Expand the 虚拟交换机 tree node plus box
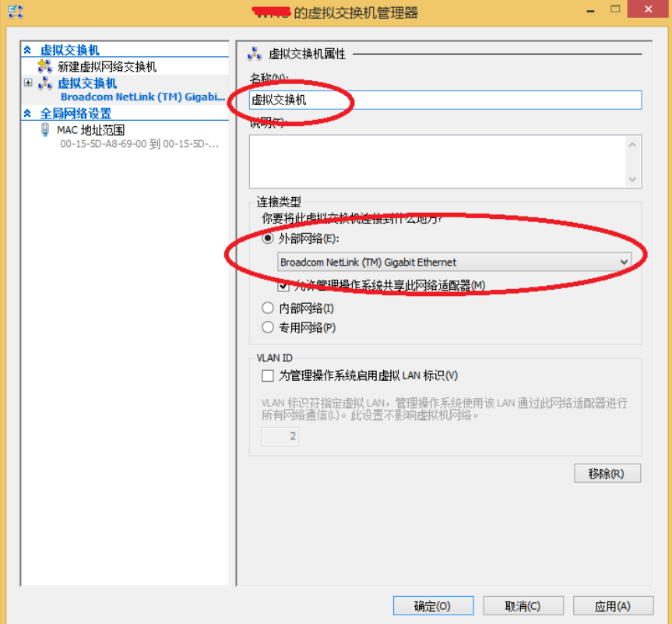The width and height of the screenshot is (672, 624). coord(28,83)
